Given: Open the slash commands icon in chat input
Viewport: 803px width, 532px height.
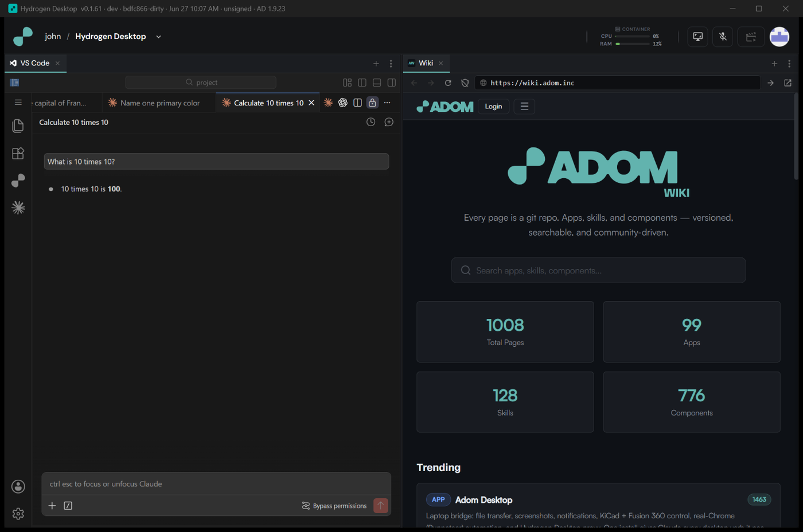Looking at the screenshot, I should [x=68, y=506].
